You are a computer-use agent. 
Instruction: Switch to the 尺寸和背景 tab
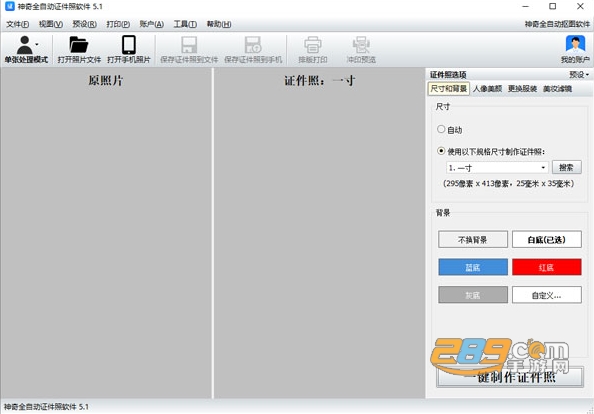click(x=449, y=89)
